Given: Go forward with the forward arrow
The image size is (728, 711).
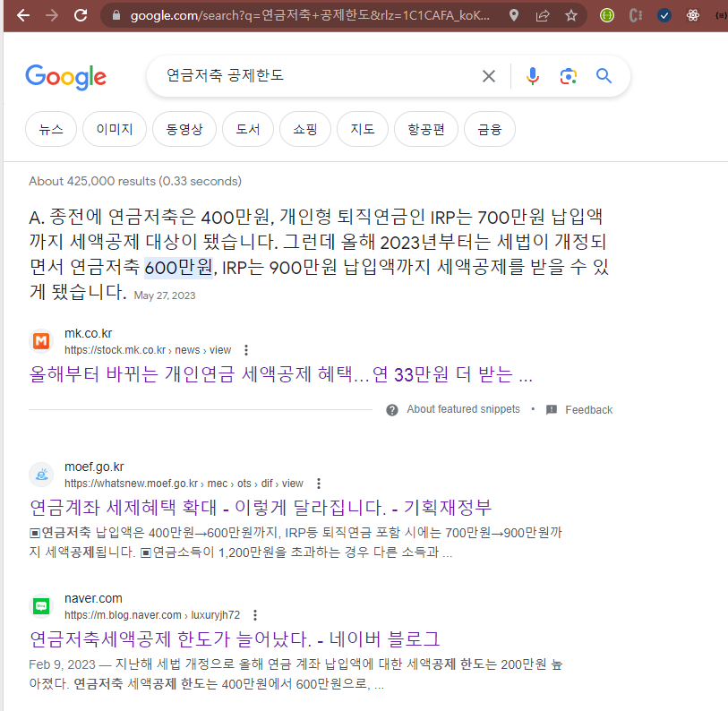Looking at the screenshot, I should 52,15.
